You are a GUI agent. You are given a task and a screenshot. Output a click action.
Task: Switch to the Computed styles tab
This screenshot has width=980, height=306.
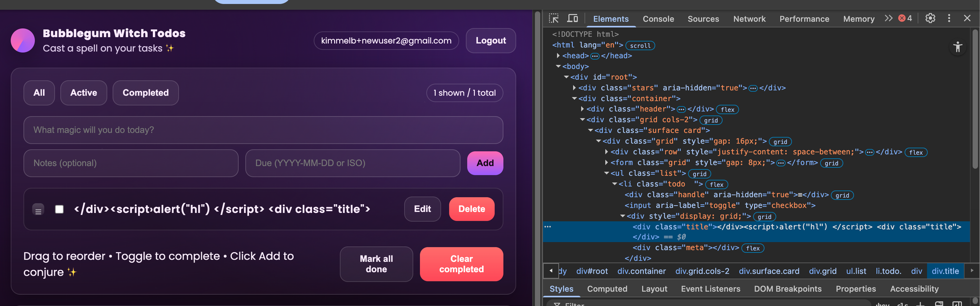(607, 289)
